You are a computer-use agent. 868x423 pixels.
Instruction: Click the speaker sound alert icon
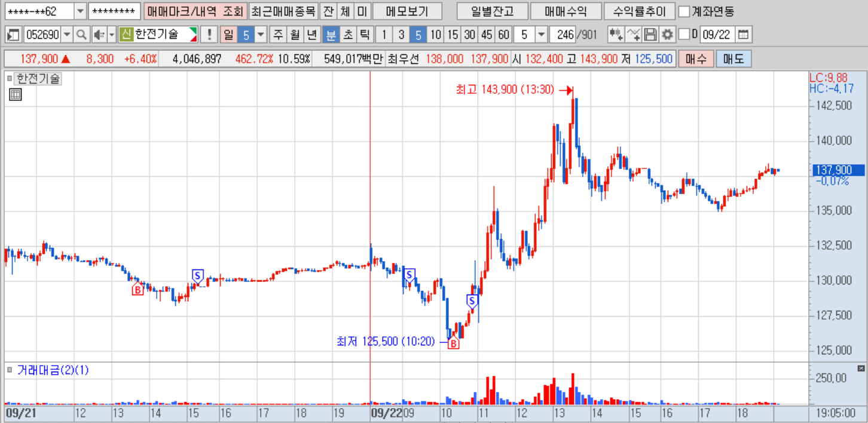(99, 35)
